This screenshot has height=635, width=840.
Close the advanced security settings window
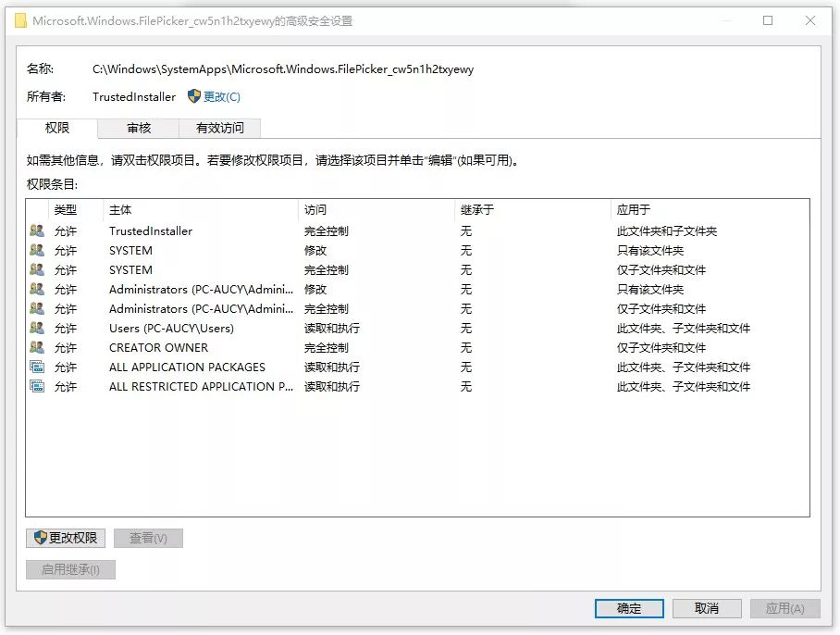pyautogui.click(x=810, y=20)
